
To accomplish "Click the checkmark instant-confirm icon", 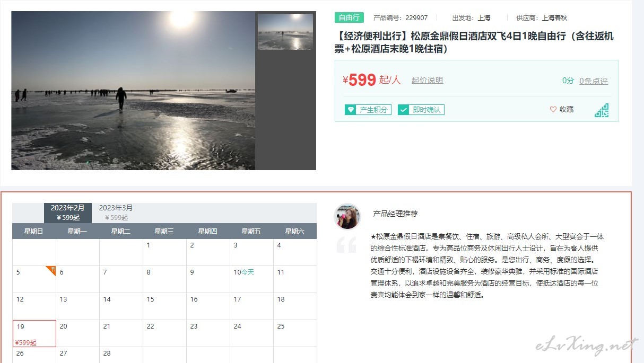I will tap(403, 110).
